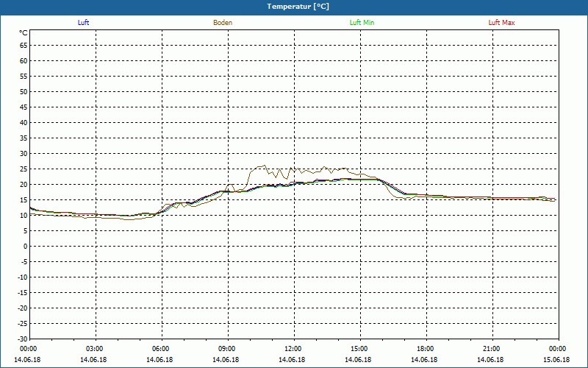Click the 65 value on y-axis
The height and width of the screenshot is (368, 588).
point(24,46)
